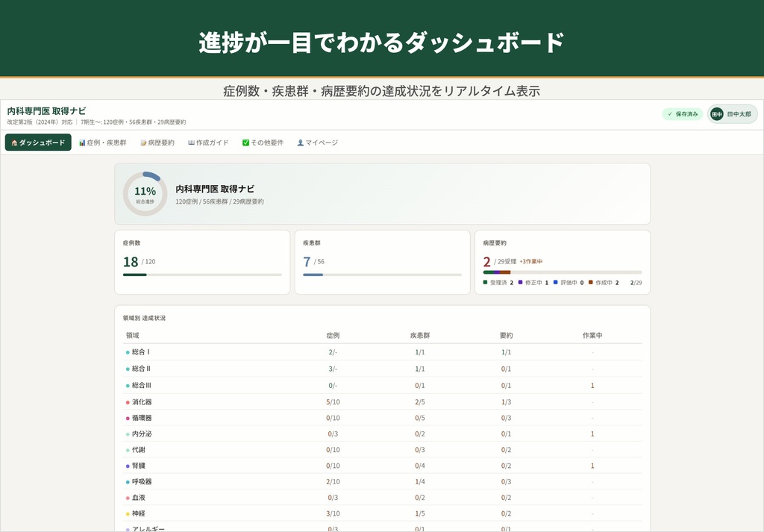The image size is (764, 532).
Task: Click the +3作業中 label
Action: coord(530,262)
